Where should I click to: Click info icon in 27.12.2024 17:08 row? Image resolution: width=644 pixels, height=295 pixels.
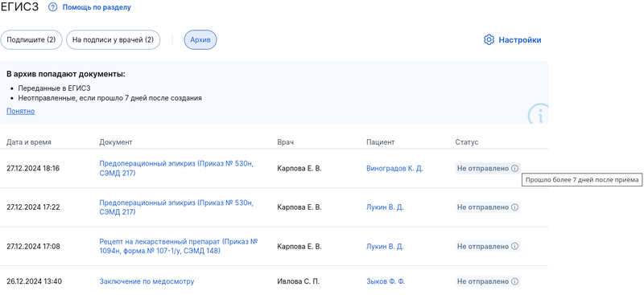coord(514,247)
